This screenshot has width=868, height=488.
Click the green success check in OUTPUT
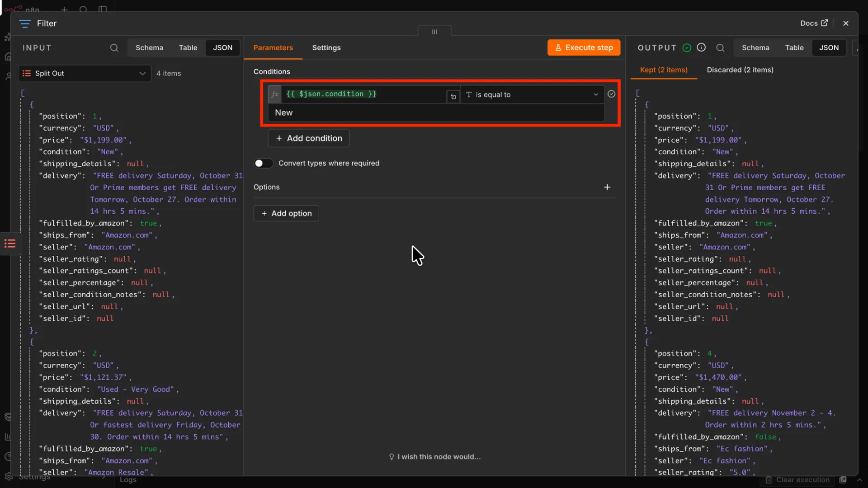tap(687, 48)
